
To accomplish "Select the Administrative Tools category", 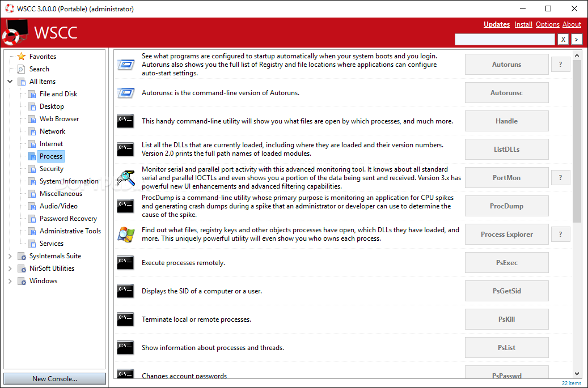I will tap(70, 231).
